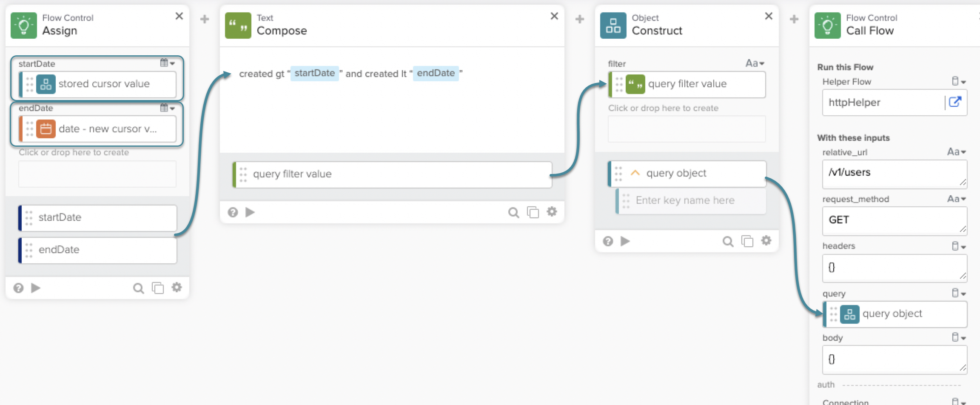Click the Enter key name here field

(691, 200)
